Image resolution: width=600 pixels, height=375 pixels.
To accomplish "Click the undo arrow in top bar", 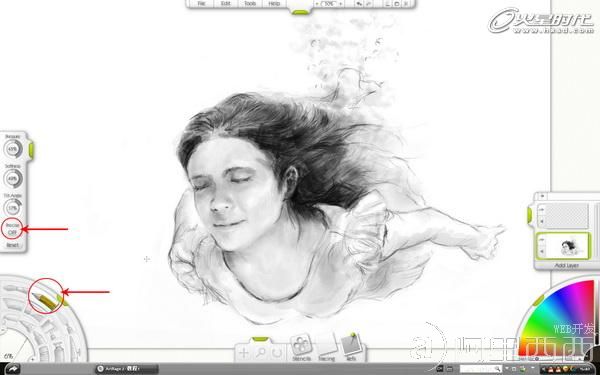I will pyautogui.click(x=359, y=3).
